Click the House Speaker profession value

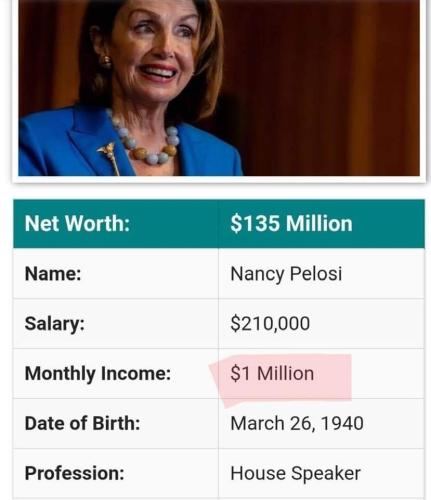pos(295,473)
